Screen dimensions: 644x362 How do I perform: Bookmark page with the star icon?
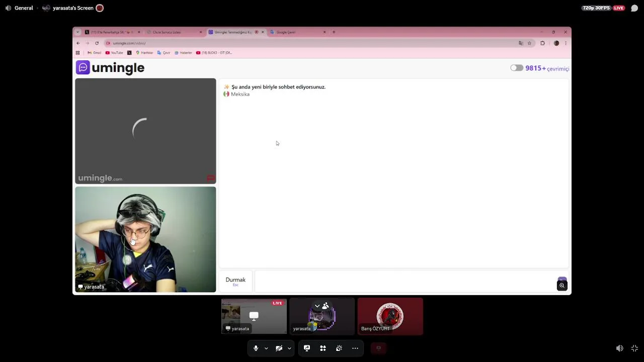[529, 43]
